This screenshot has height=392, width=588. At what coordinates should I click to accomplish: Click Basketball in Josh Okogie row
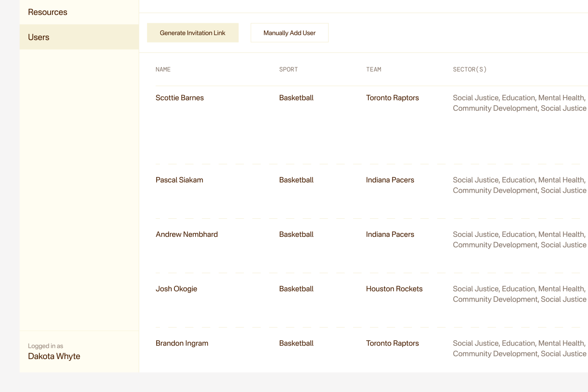[296, 289]
